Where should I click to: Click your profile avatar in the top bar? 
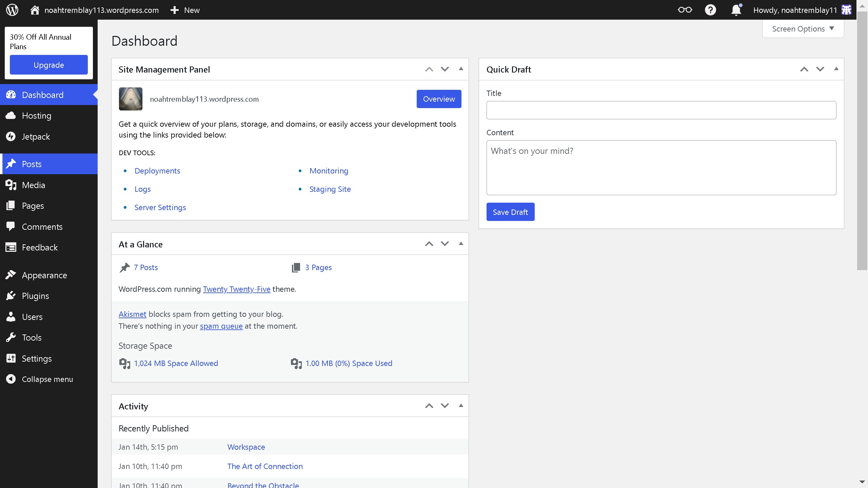tap(847, 9)
